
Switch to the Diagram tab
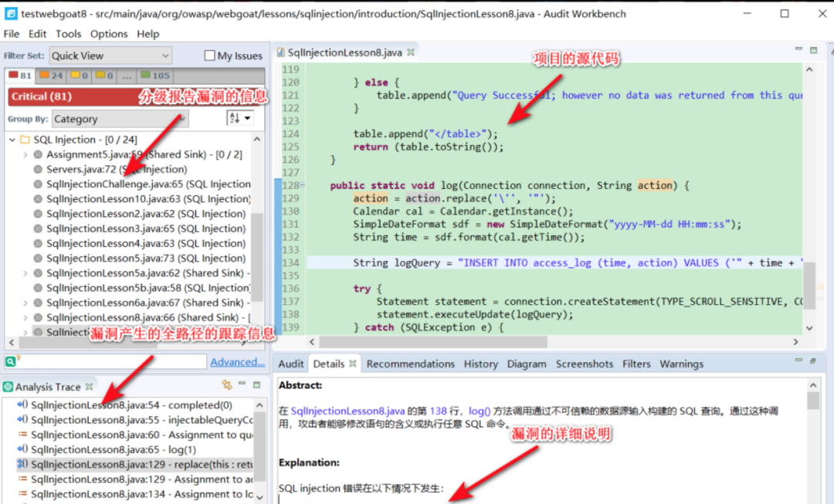coord(527,364)
